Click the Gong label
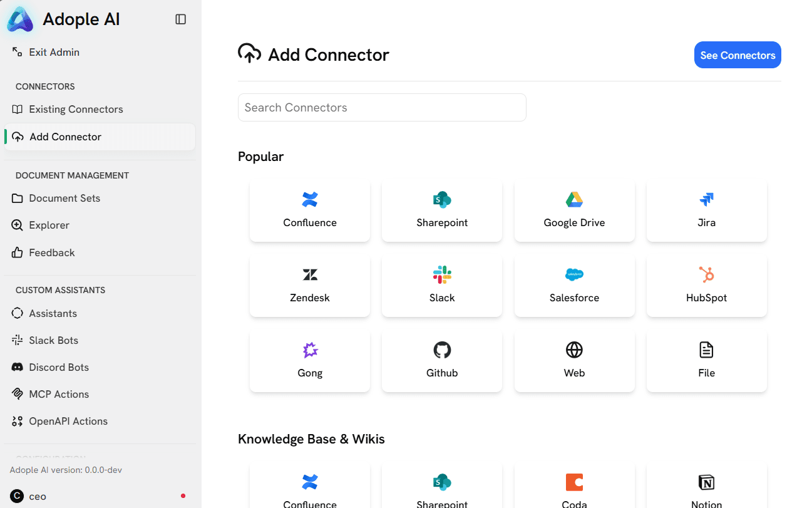The height and width of the screenshot is (508, 812). (x=310, y=373)
